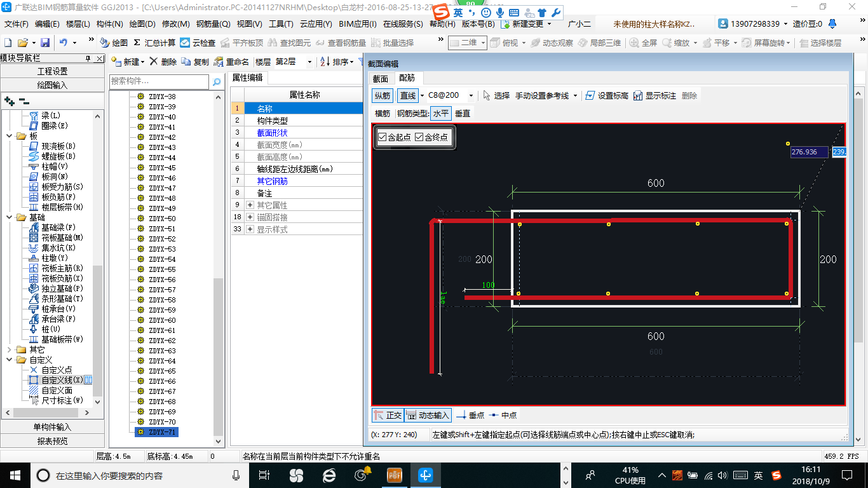Click 选择楼层 select floor tool
This screenshot has width=868, height=488.
coord(820,43)
